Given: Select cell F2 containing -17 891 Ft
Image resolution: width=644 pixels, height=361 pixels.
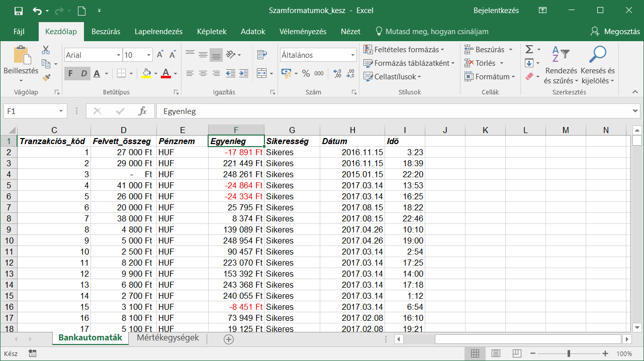Looking at the screenshot, I should coord(236,152).
